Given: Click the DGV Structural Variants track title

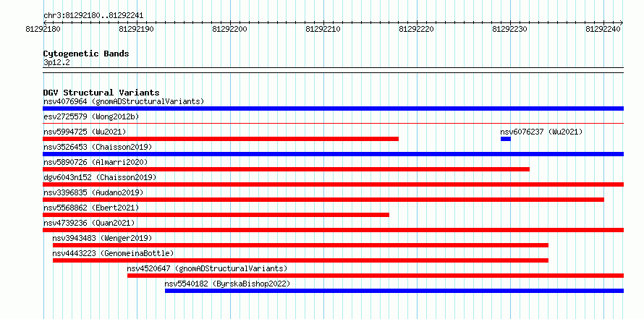Looking at the screenshot, I should click(x=101, y=93).
